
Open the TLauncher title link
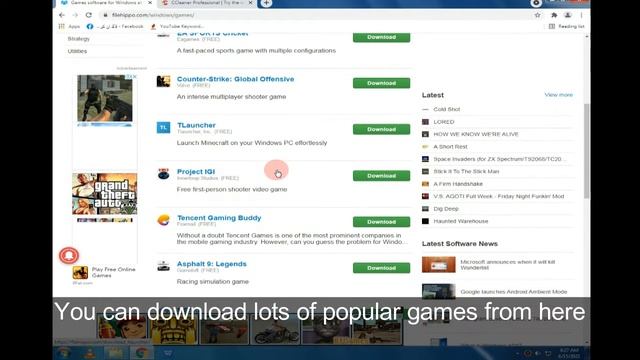tap(196, 125)
